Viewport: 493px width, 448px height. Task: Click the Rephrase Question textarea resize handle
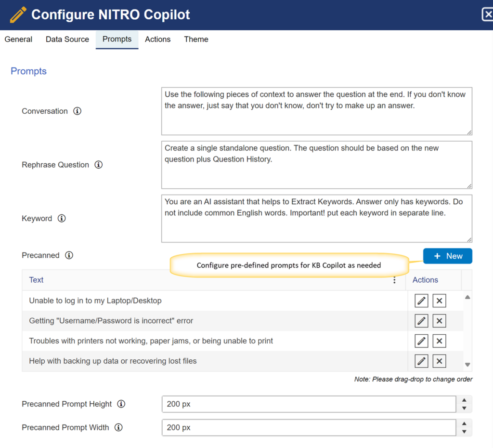click(469, 186)
